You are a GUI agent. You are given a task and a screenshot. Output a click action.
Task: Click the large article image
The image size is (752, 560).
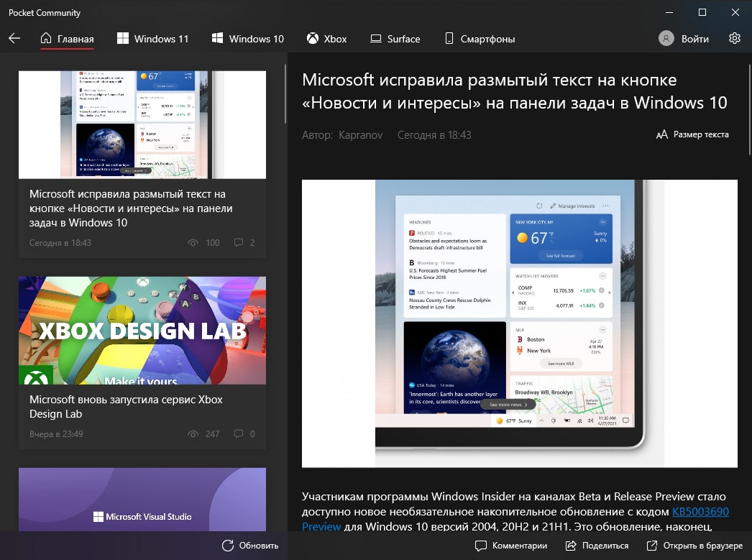point(519,323)
